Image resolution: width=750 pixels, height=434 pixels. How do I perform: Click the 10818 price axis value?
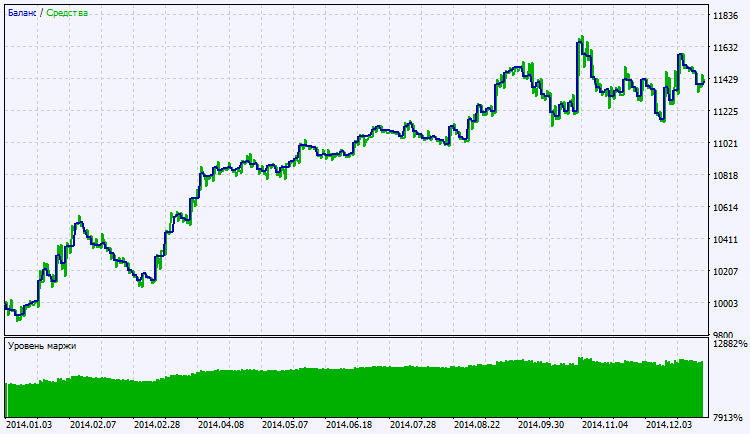[725, 176]
